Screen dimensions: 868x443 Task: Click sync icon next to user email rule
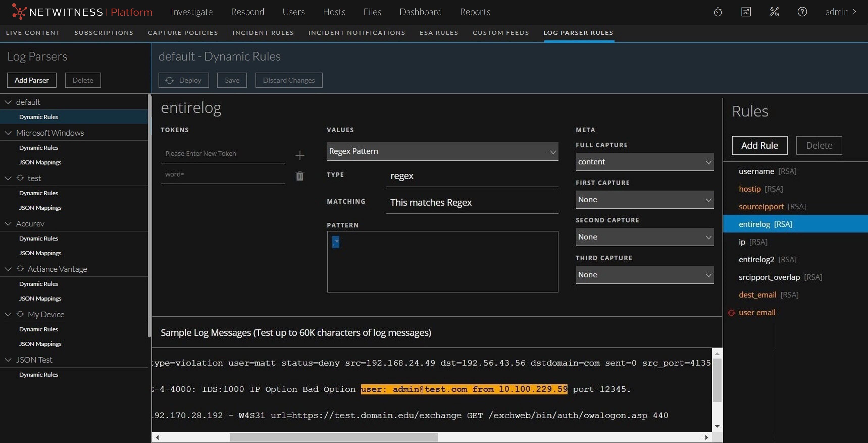[731, 313]
